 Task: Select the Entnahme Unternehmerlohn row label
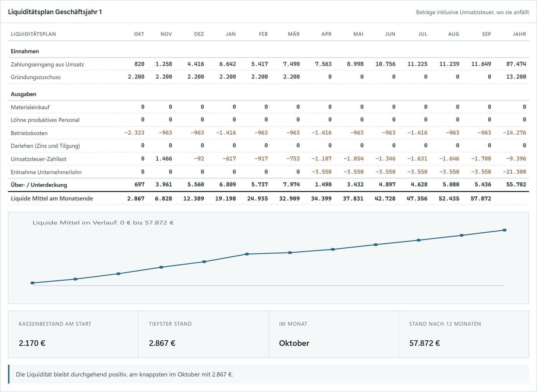[46, 172]
